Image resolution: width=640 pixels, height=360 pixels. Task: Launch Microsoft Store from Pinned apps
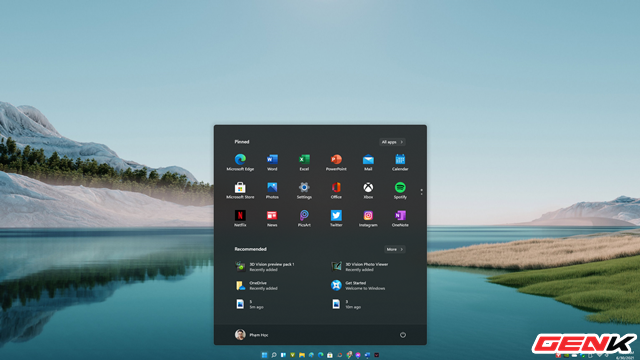pos(240,190)
